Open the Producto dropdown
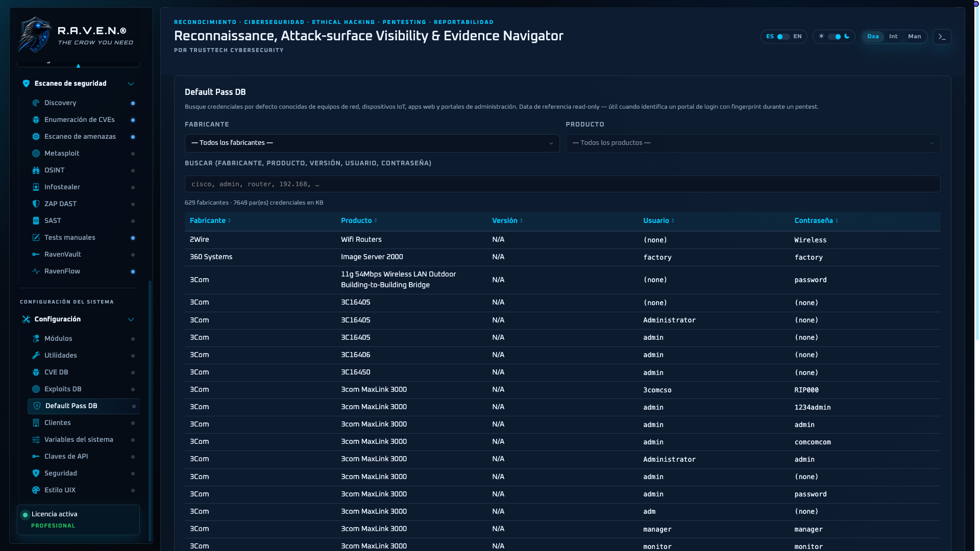980x551 pixels. point(753,143)
